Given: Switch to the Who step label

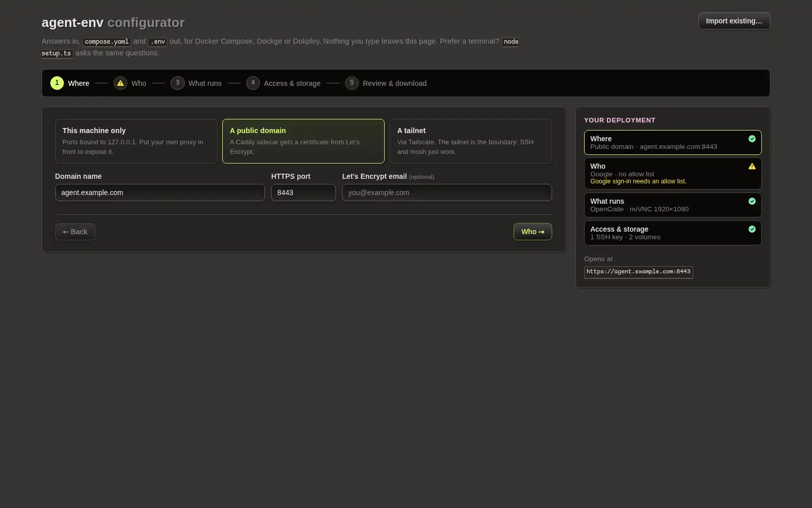Looking at the screenshot, I should click(139, 83).
